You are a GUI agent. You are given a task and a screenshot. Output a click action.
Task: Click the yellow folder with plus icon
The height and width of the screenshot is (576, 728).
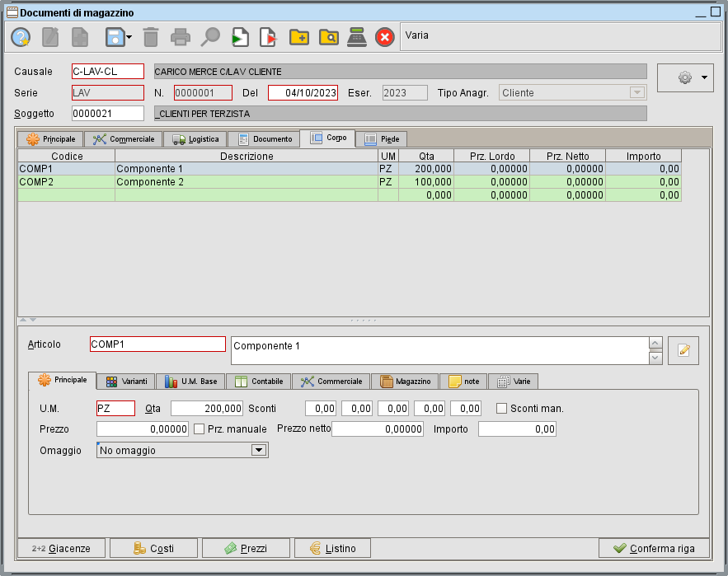point(298,37)
